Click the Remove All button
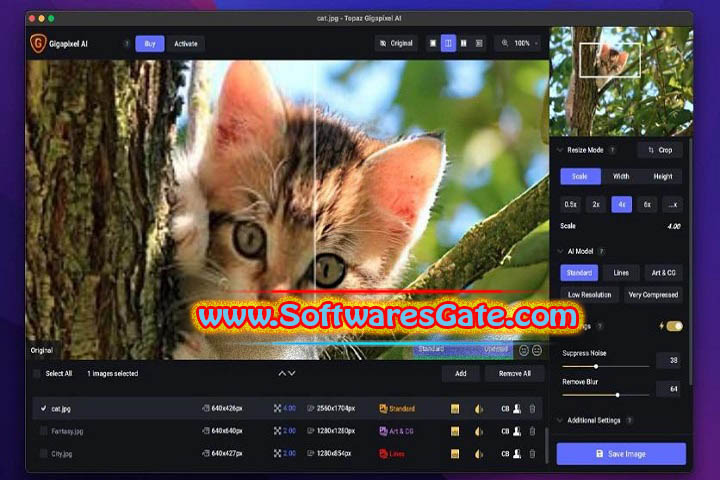Screen dimensions: 720x480 [x=515, y=373]
